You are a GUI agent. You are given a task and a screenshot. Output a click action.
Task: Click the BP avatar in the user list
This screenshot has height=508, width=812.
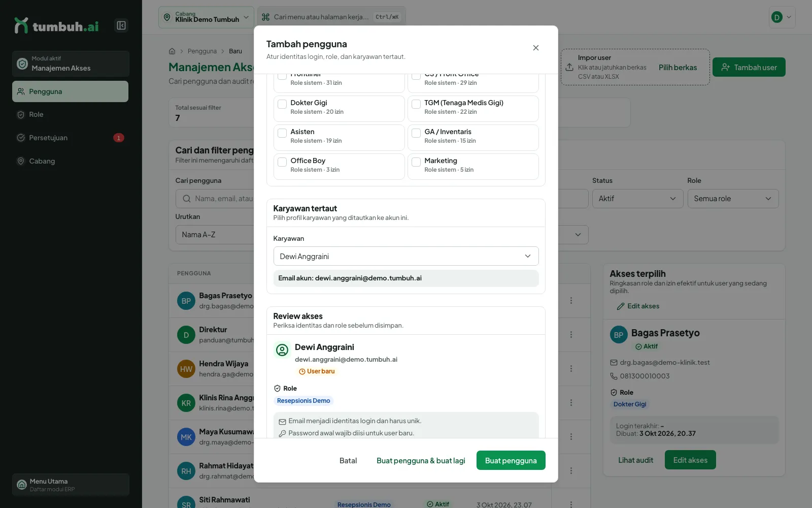coord(186,301)
